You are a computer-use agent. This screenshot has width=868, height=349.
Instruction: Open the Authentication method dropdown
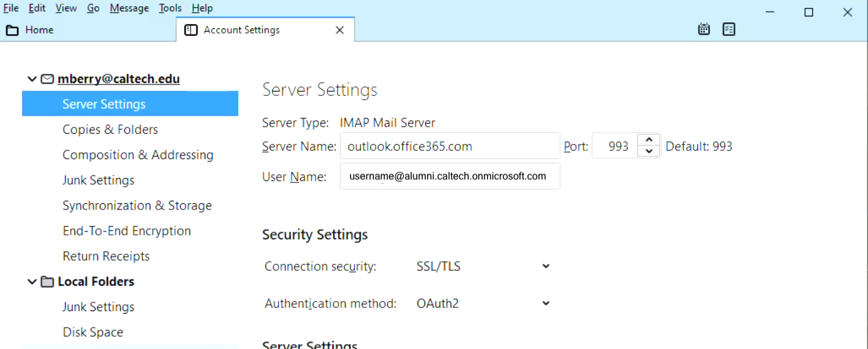[x=483, y=304]
